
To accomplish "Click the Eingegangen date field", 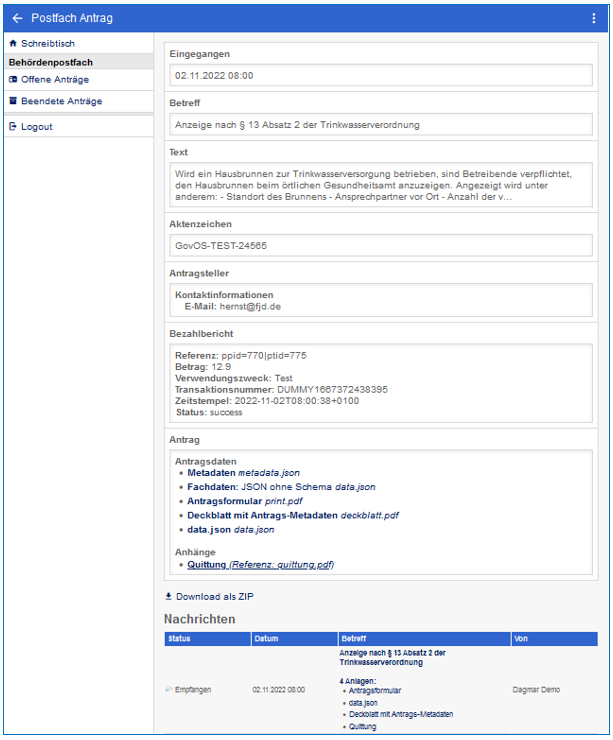I will 380,75.
